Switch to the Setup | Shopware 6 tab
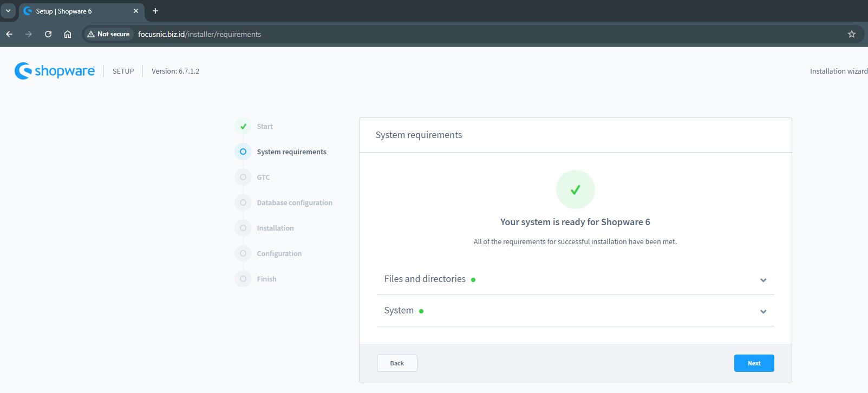868x393 pixels. [x=76, y=11]
